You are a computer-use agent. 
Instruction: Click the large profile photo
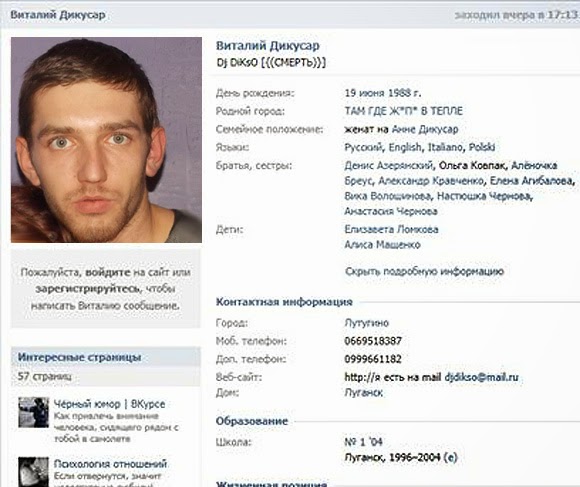point(107,140)
